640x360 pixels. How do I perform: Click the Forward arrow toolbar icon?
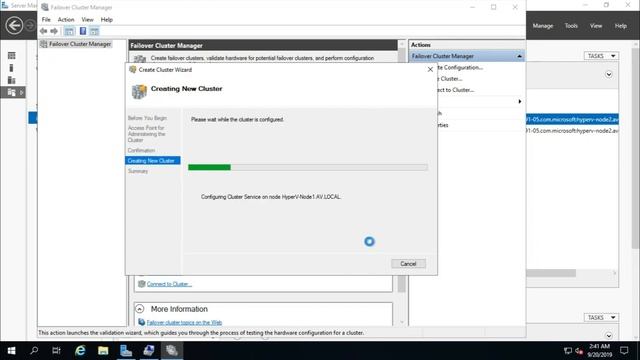(54, 31)
